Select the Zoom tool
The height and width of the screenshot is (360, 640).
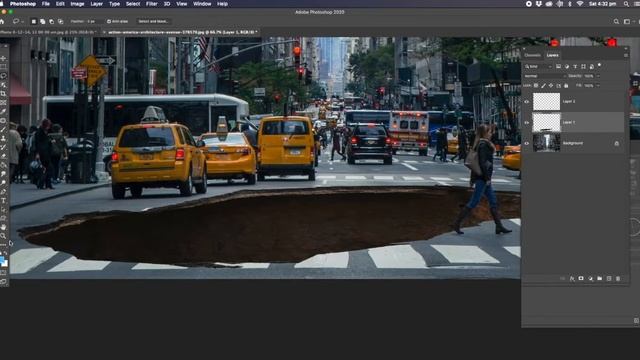point(3,236)
